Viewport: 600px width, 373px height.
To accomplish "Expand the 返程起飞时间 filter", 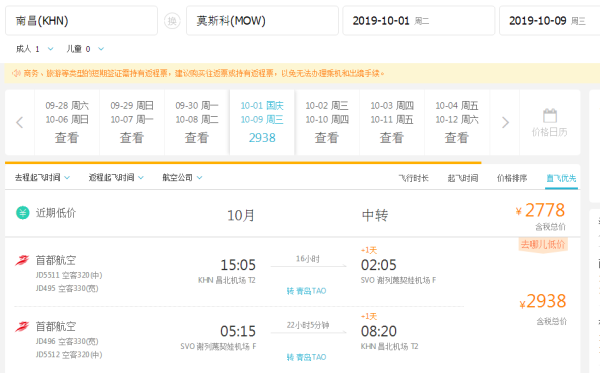I will pyautogui.click(x=116, y=178).
